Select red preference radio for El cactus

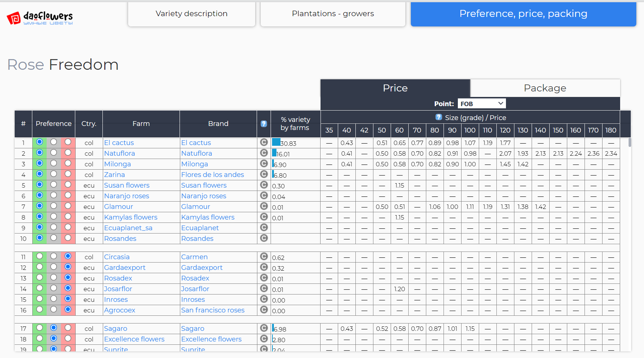point(68,142)
